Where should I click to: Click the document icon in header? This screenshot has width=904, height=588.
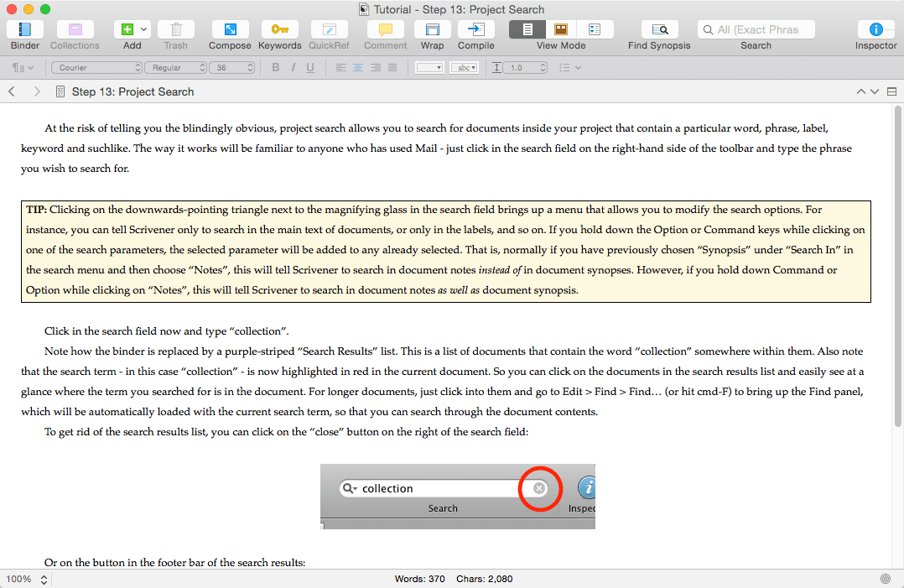tap(60, 91)
